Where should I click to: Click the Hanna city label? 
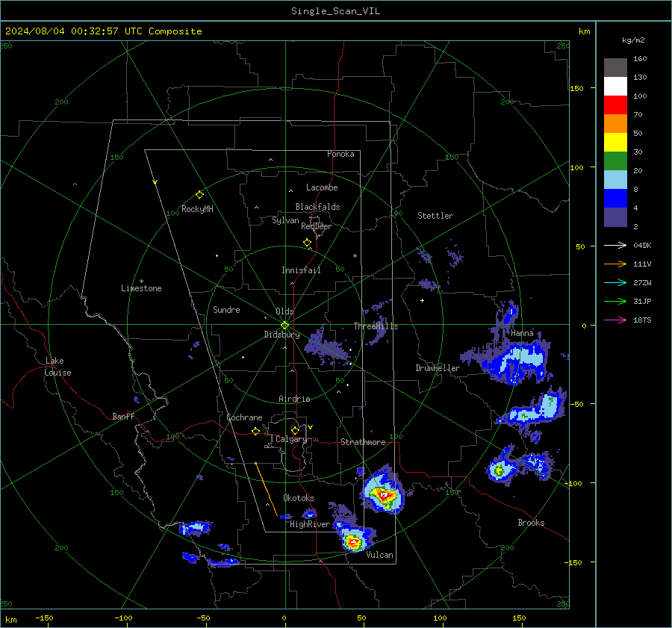pos(522,334)
